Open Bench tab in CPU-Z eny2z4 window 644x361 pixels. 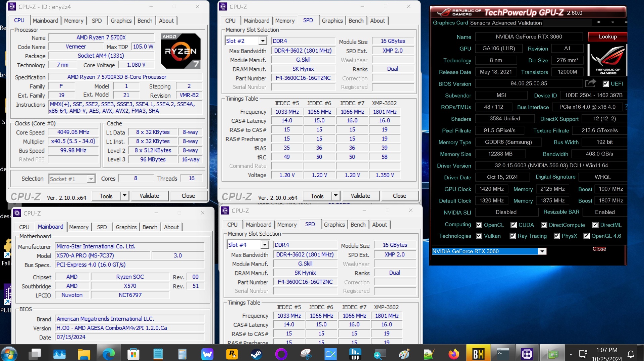click(145, 20)
